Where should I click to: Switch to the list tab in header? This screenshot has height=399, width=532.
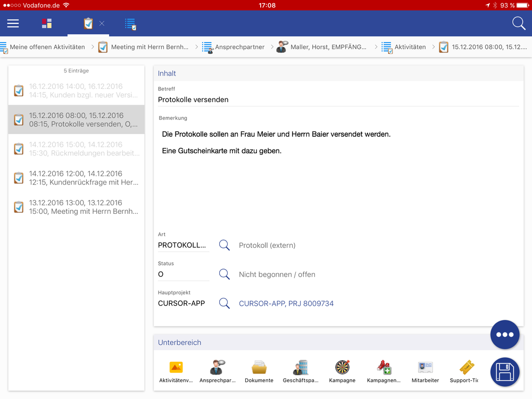(130, 23)
